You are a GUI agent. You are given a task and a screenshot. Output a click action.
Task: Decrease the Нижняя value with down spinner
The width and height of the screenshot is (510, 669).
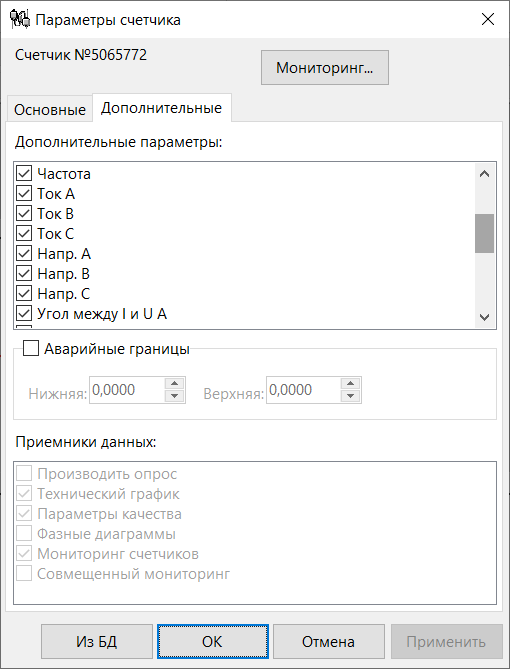click(174, 396)
